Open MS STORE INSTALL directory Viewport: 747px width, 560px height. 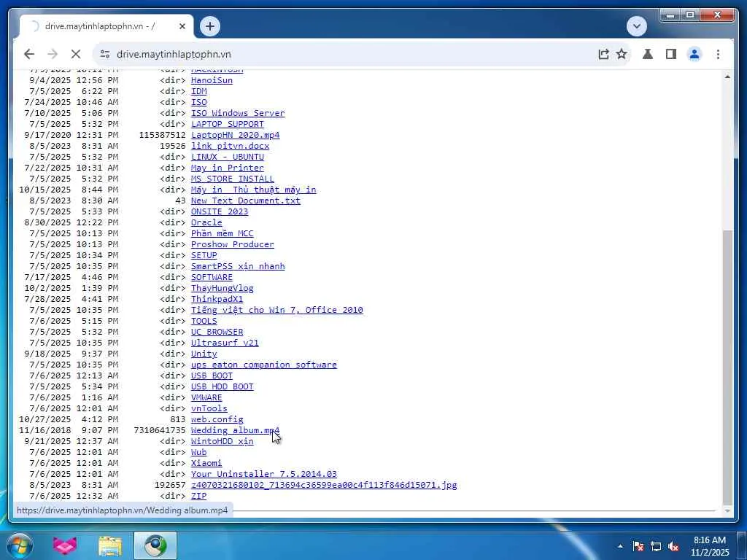coord(233,179)
